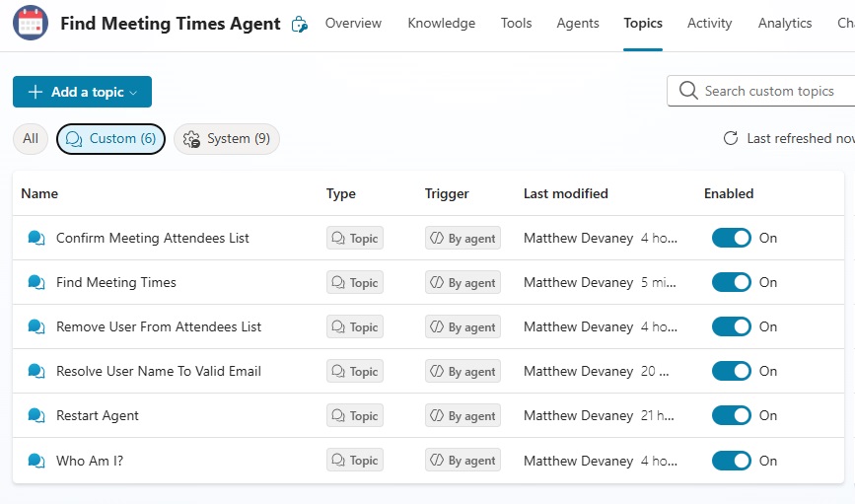Open the Overview tab
This screenshot has width=855, height=504.
click(353, 24)
